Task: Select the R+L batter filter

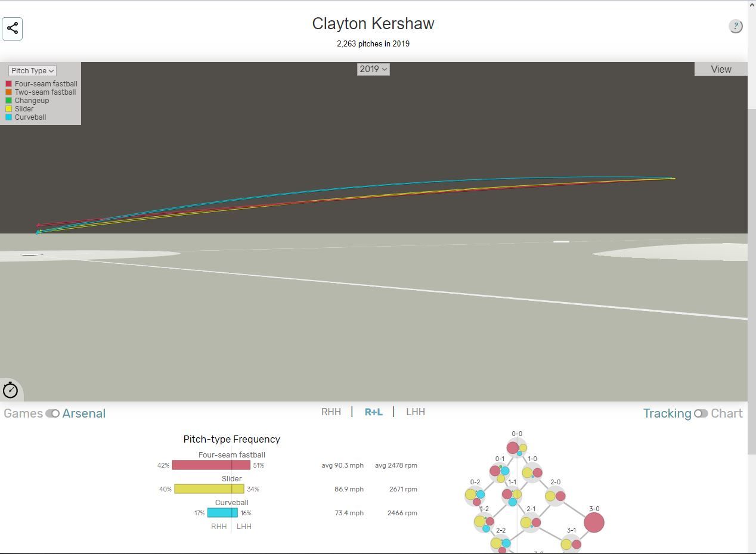Action: (374, 412)
